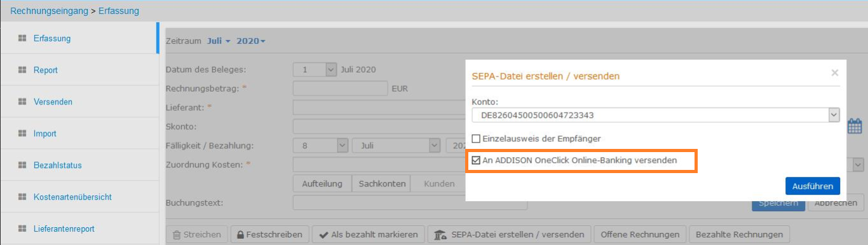Click the Festschreiben button

pos(270,234)
